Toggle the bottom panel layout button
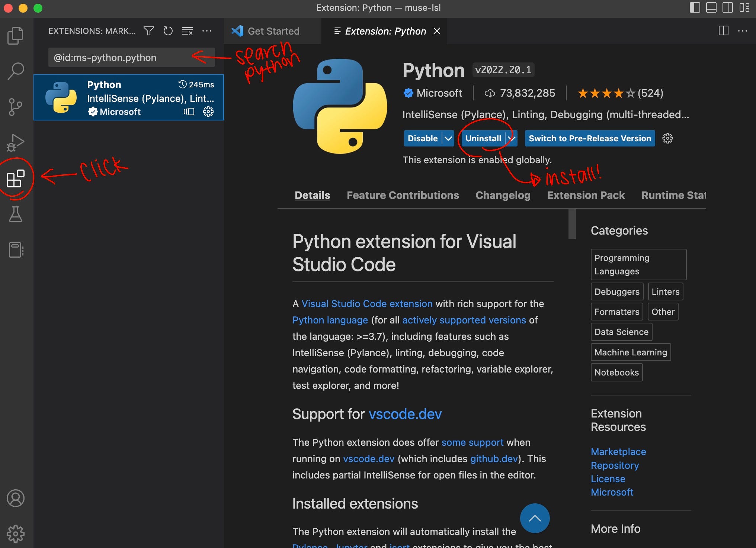756x548 pixels. point(711,8)
